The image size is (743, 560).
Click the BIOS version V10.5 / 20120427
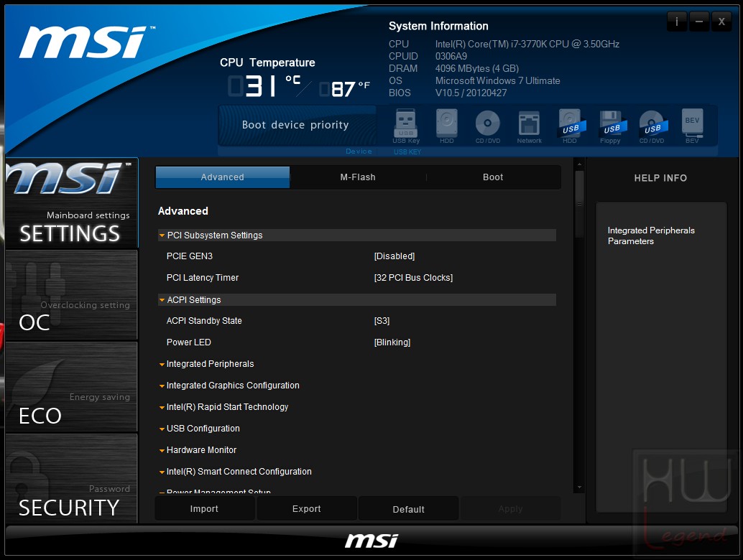coord(471,93)
